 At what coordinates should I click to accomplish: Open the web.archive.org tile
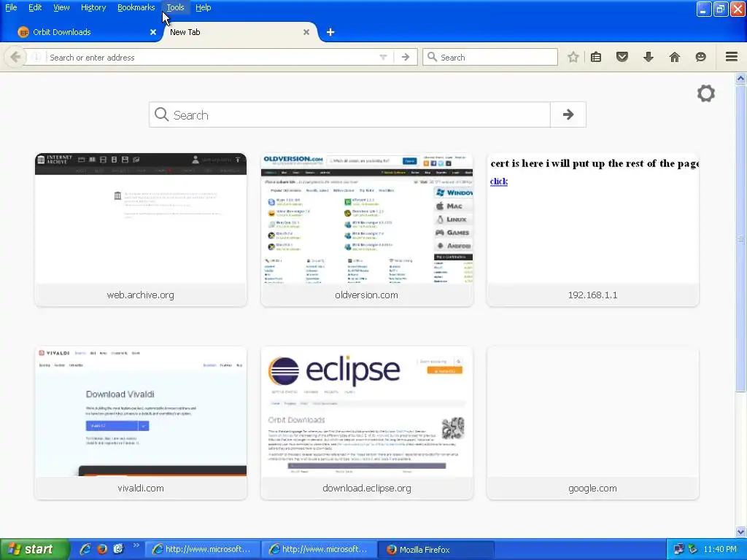point(141,230)
